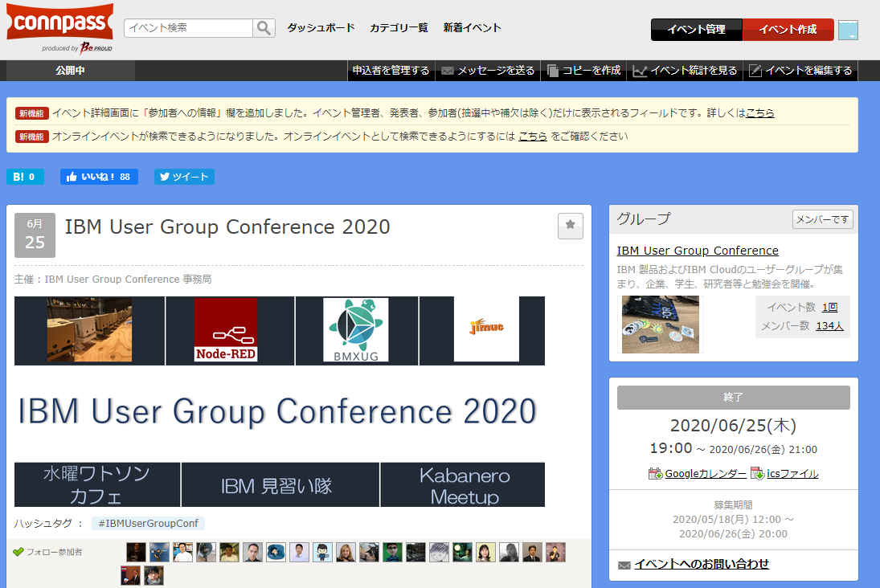
Task: Open イベント統計を見る statistics
Action: (685, 71)
